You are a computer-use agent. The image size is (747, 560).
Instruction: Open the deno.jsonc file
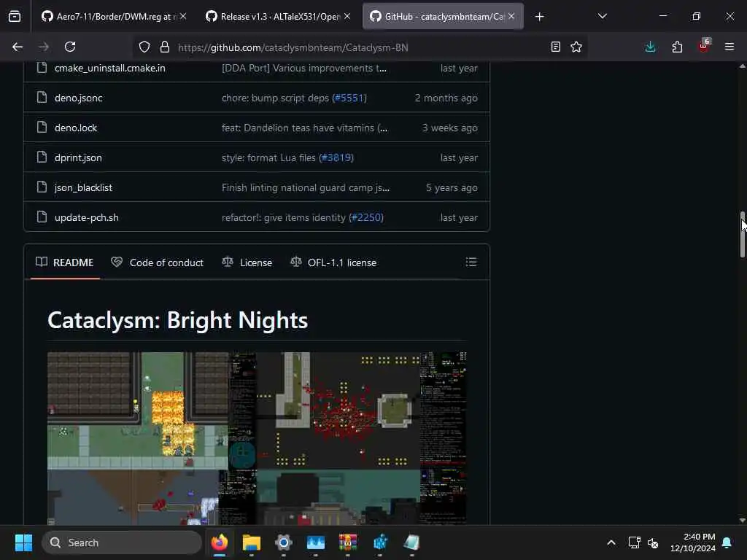(79, 98)
